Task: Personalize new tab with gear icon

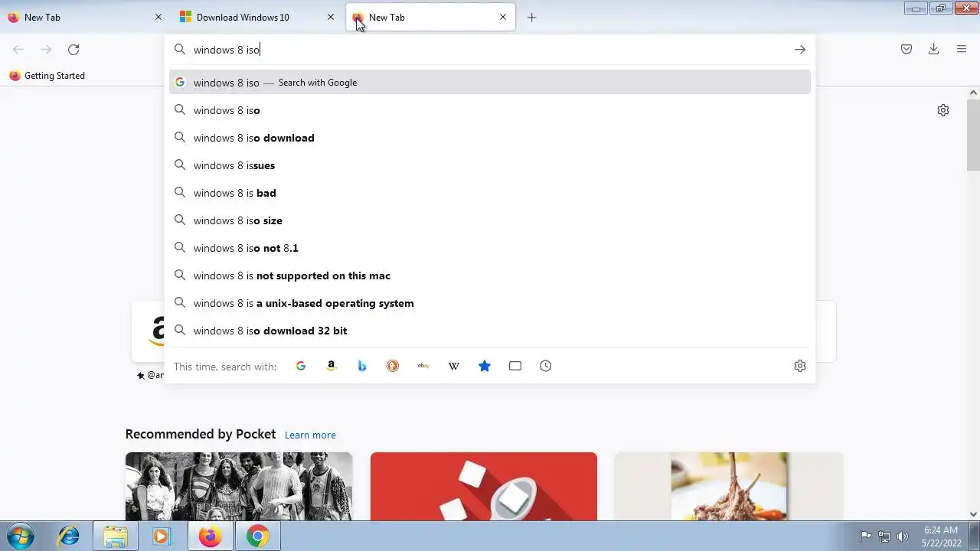Action: click(943, 110)
